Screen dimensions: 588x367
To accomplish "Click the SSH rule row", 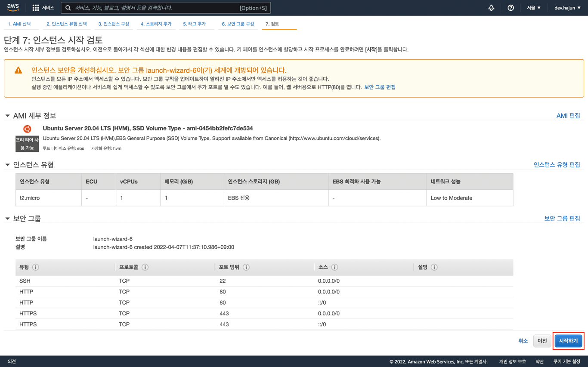I will click(x=264, y=281).
